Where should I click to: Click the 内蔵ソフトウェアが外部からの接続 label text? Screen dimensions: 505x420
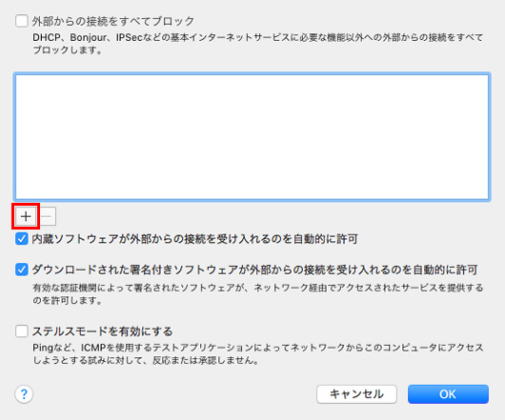pos(194,239)
